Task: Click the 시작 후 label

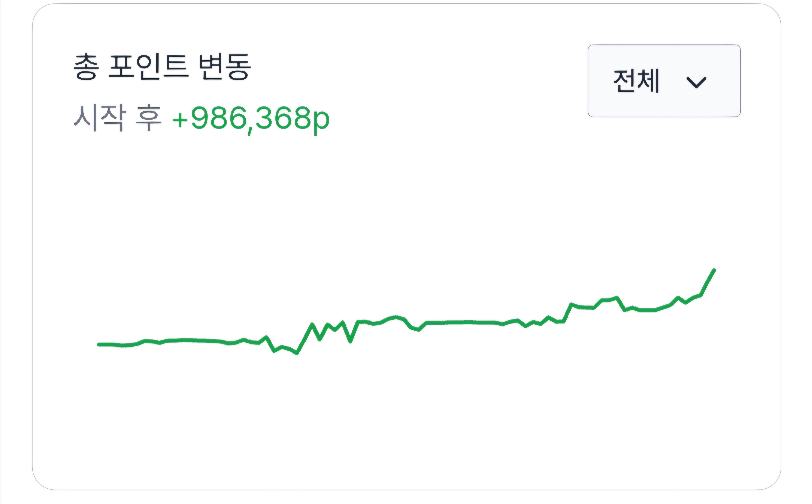Action: tap(117, 118)
